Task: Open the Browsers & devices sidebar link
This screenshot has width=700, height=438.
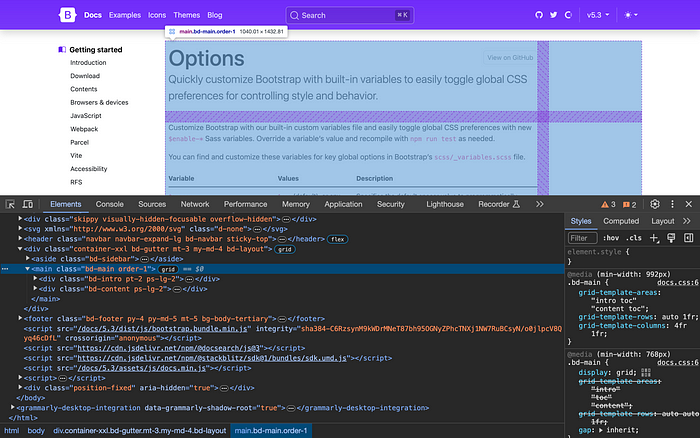Action: coord(99,102)
